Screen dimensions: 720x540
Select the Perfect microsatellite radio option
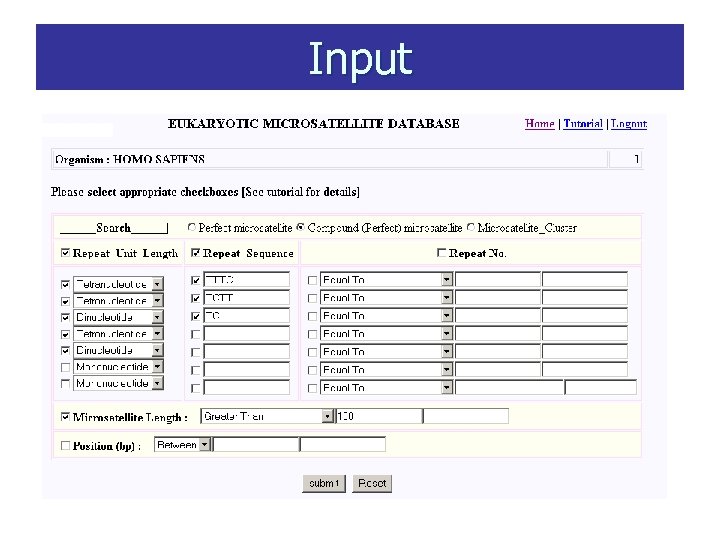coord(191,227)
